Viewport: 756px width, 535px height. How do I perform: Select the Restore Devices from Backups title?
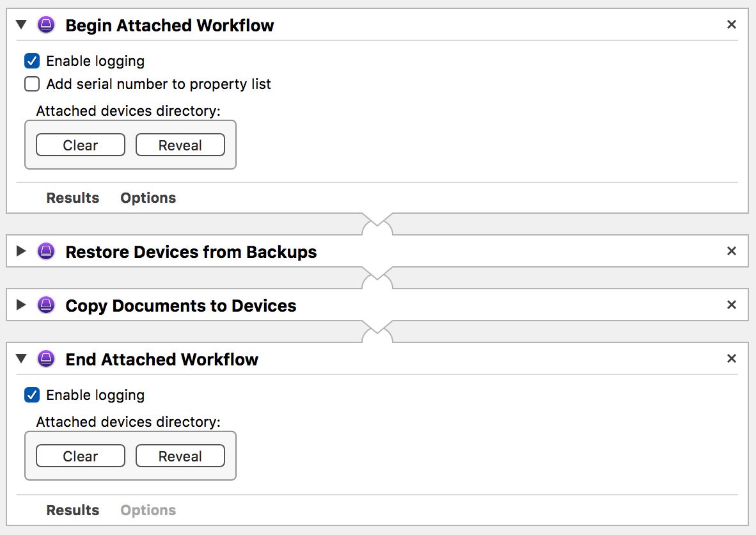pyautogui.click(x=191, y=252)
